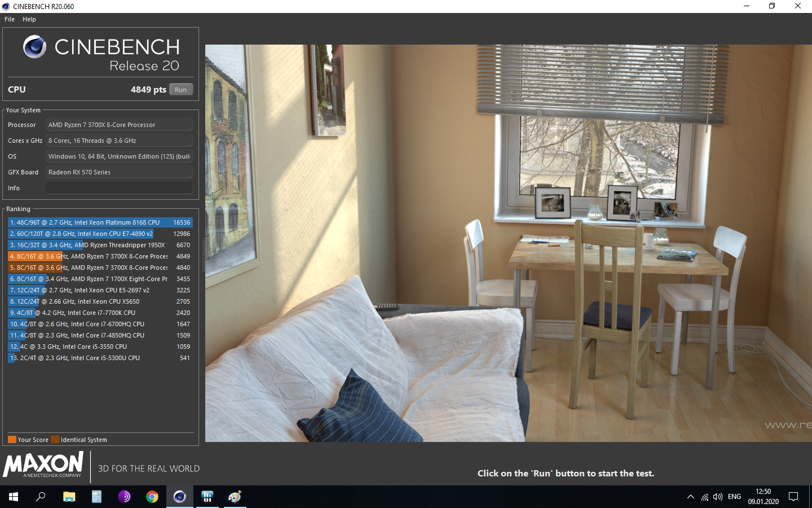812x508 pixels.
Task: Open Windows taskbar search
Action: click(41, 497)
